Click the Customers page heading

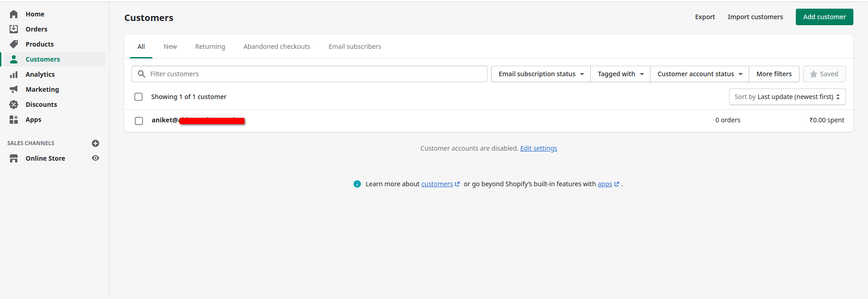[x=149, y=18]
